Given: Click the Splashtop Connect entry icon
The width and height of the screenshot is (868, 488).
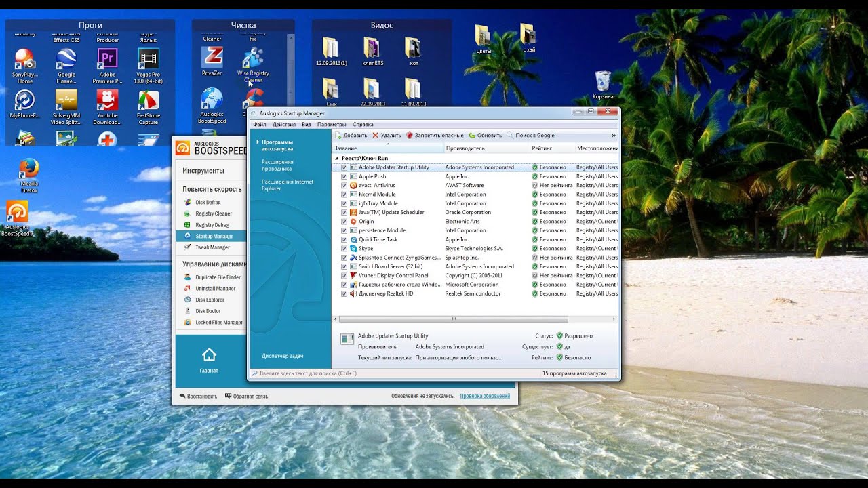Looking at the screenshot, I should click(353, 258).
